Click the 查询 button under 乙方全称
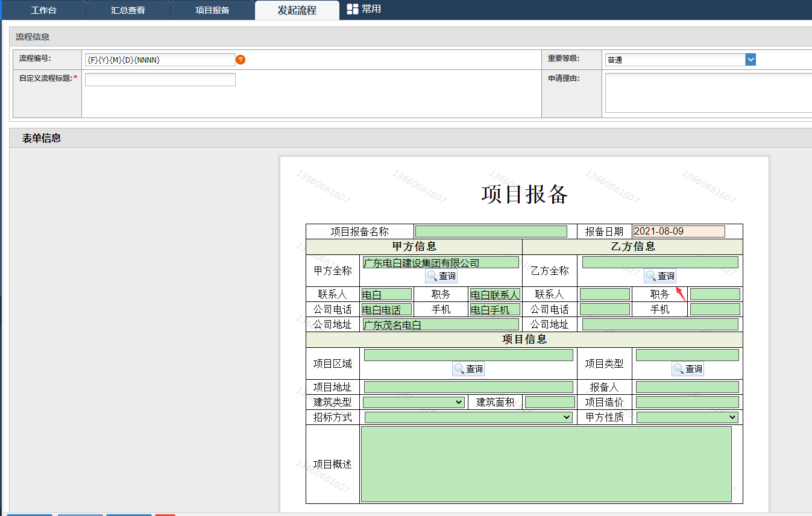812x516 pixels. (660, 276)
